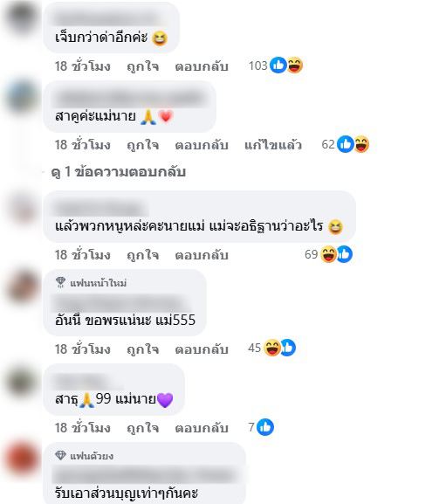This screenshot has width=439, height=504.
Task: Click the haha reaction icon beside count 103
Action: [294, 66]
